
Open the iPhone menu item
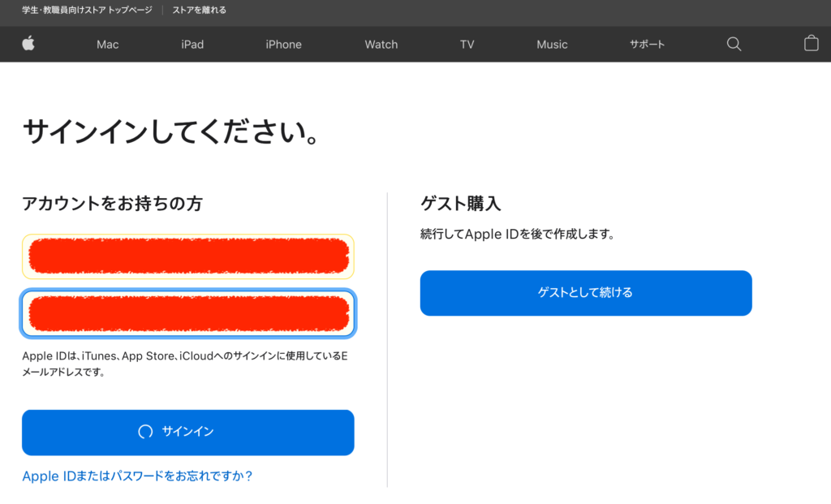coord(283,45)
